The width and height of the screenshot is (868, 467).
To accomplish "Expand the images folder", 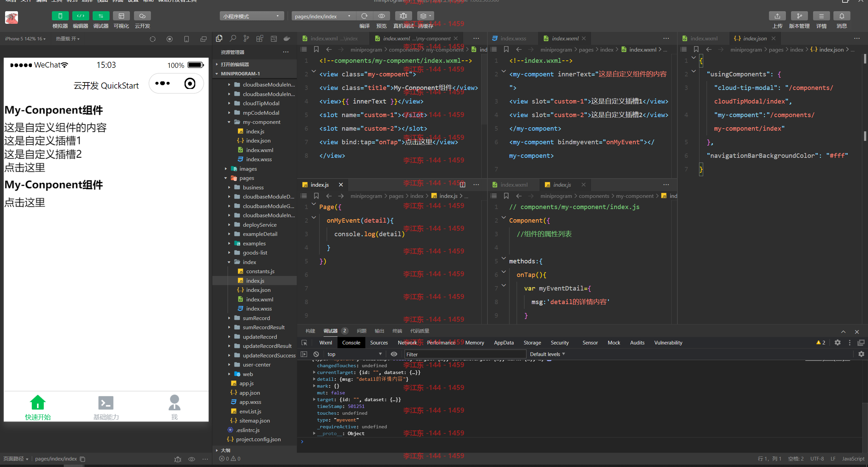I will (x=255, y=169).
